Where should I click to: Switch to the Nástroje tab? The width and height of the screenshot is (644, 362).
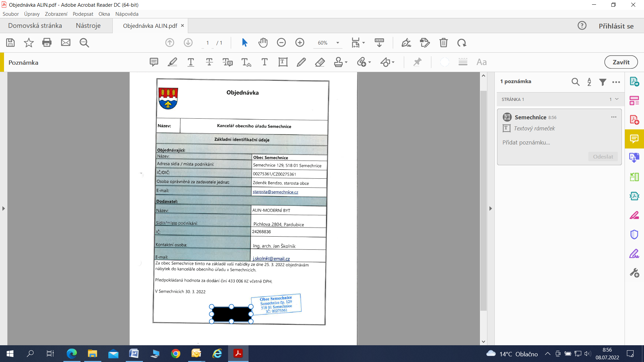coord(88,26)
